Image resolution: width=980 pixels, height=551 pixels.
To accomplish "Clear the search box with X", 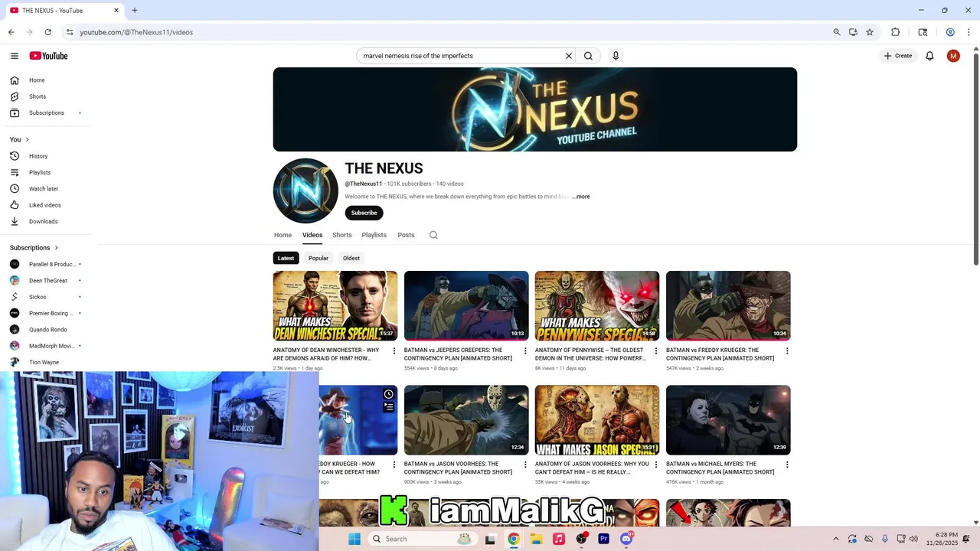I will [569, 56].
